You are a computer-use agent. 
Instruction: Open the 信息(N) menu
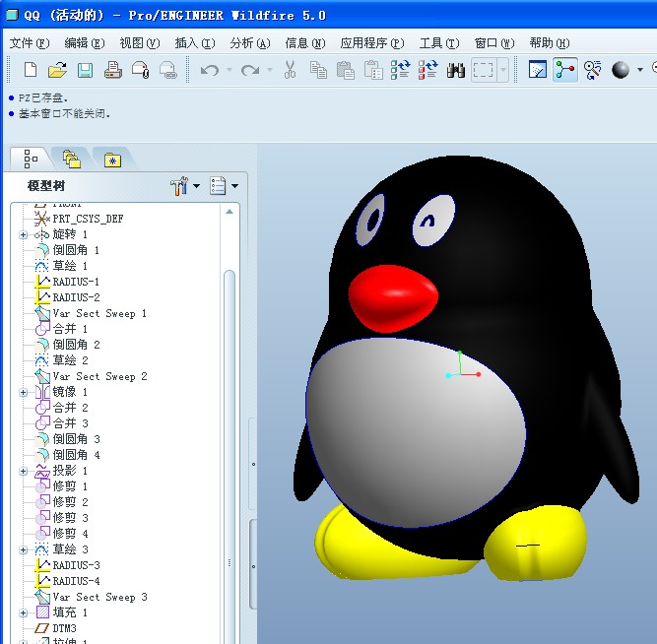pos(305,43)
